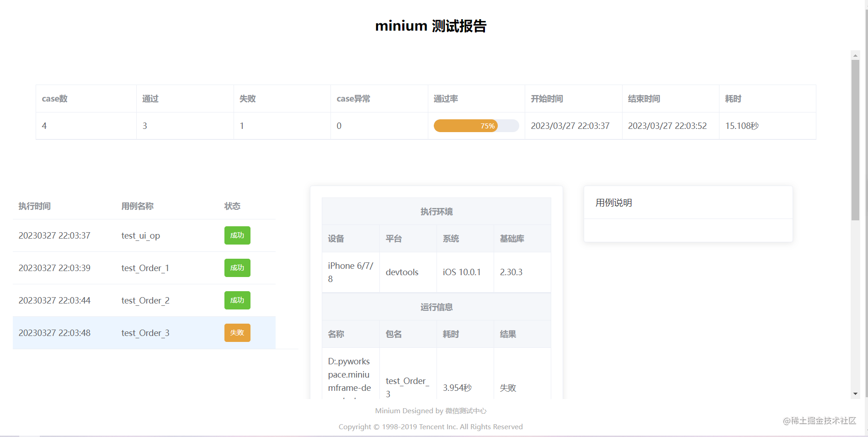Click the 通过率 column header
This screenshot has width=868, height=437.
(446, 99)
